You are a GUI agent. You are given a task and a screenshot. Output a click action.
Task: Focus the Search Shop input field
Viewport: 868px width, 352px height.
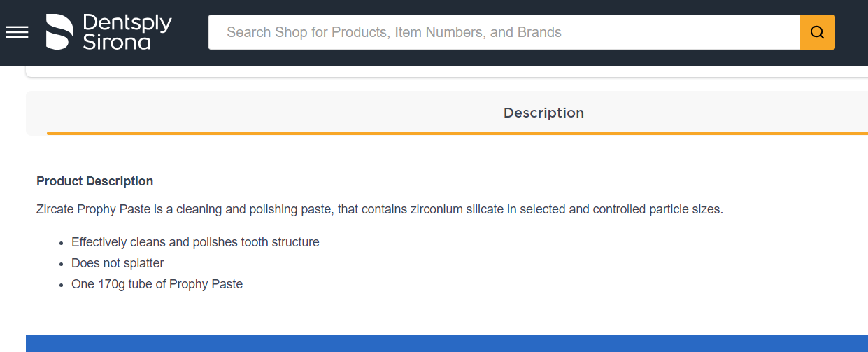[504, 32]
